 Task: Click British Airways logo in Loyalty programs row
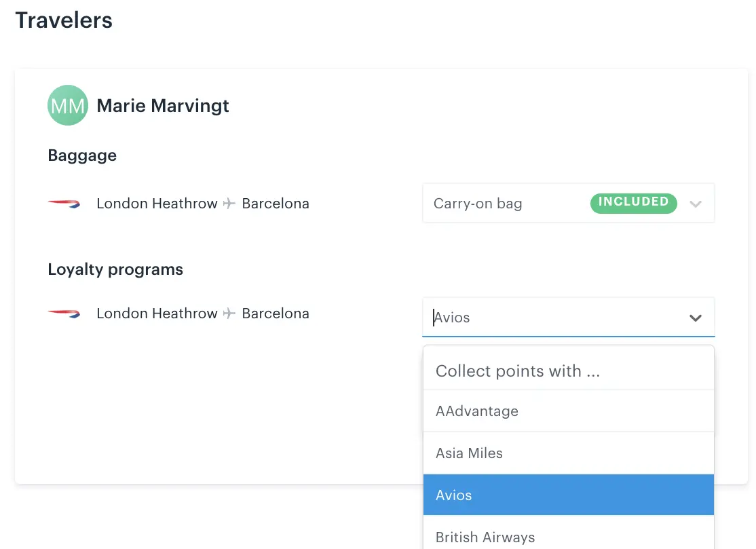tap(64, 314)
